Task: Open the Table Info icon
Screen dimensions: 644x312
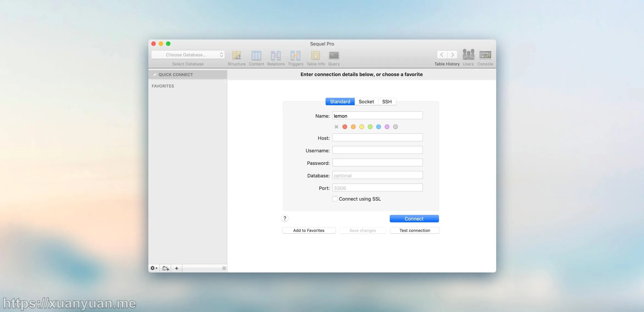Action: [316, 55]
